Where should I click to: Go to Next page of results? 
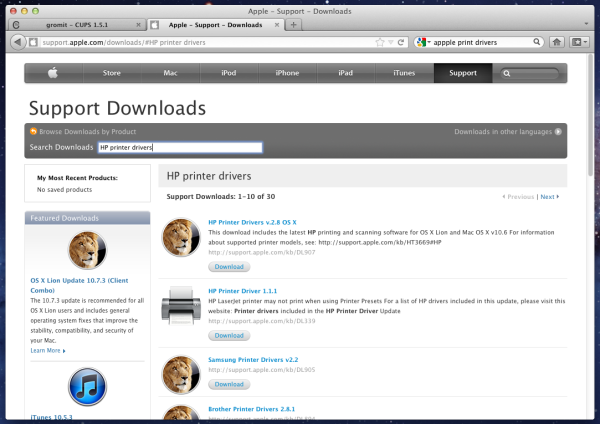[549, 197]
